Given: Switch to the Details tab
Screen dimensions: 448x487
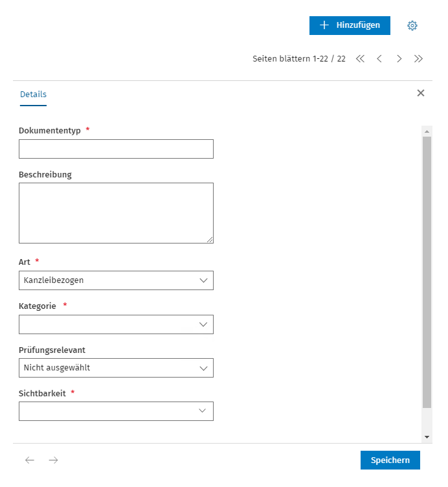Looking at the screenshot, I should 33,95.
